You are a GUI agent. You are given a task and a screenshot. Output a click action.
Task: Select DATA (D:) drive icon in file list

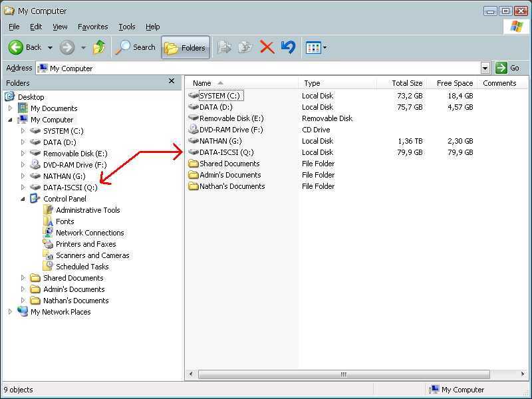194,107
